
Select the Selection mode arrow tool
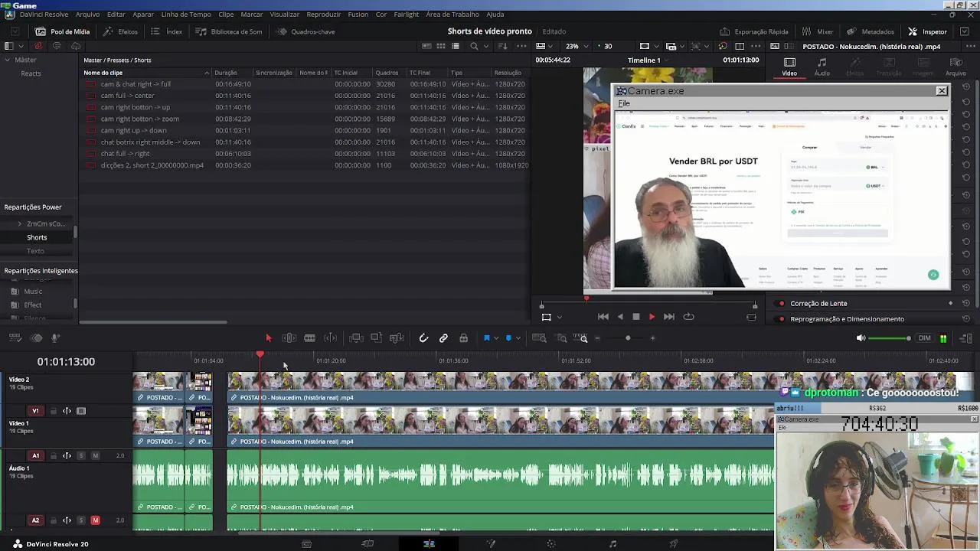pyautogui.click(x=269, y=338)
